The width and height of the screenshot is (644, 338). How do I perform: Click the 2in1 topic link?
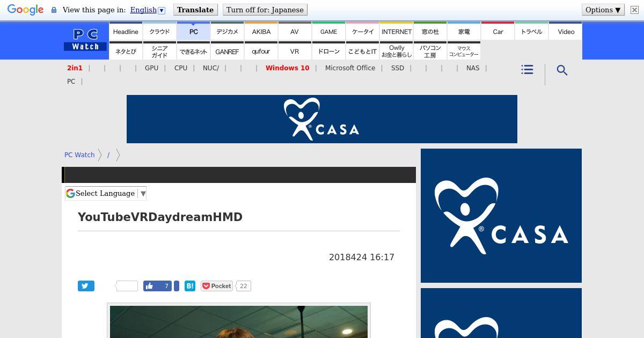[x=75, y=68]
